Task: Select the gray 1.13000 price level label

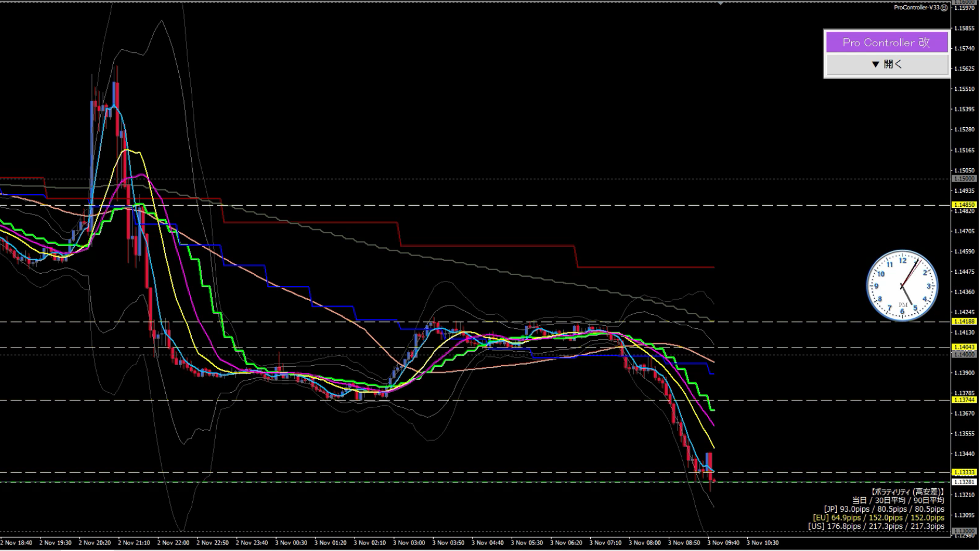Action: tap(964, 531)
